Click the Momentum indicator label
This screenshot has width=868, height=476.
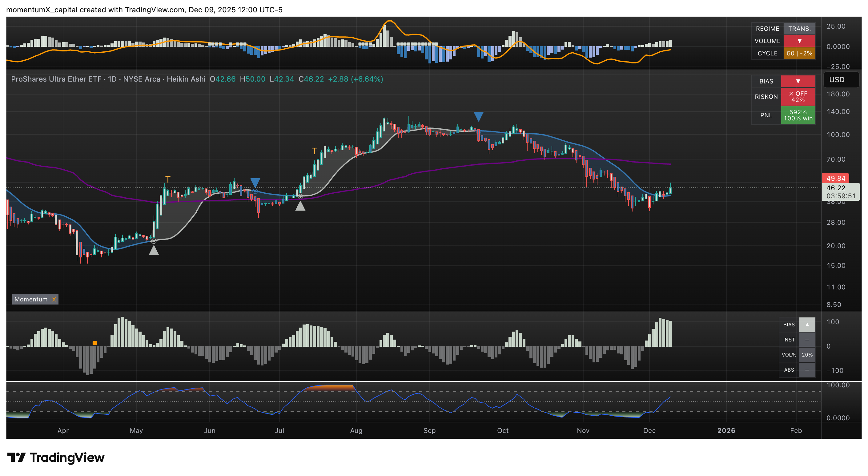pyautogui.click(x=31, y=299)
